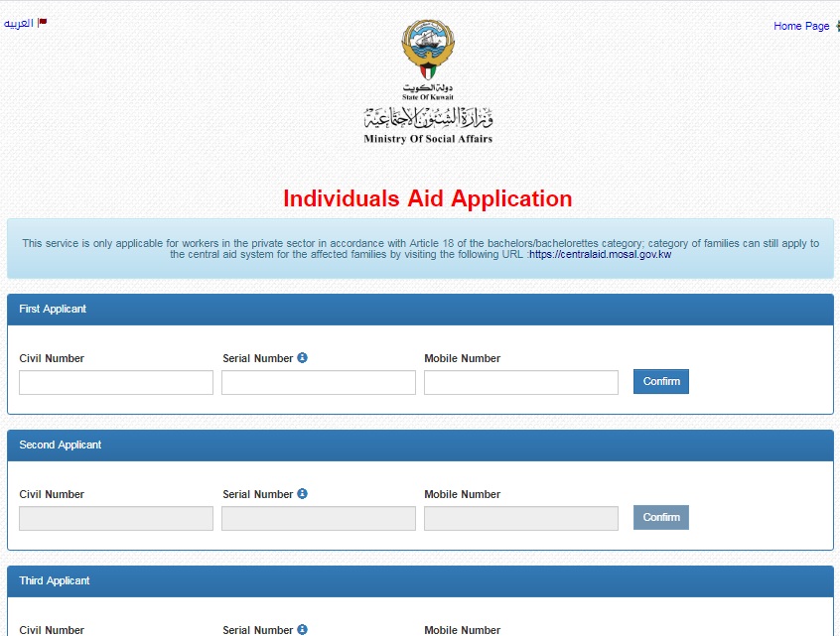Click Third Applicant Civil Number label

(x=52, y=630)
